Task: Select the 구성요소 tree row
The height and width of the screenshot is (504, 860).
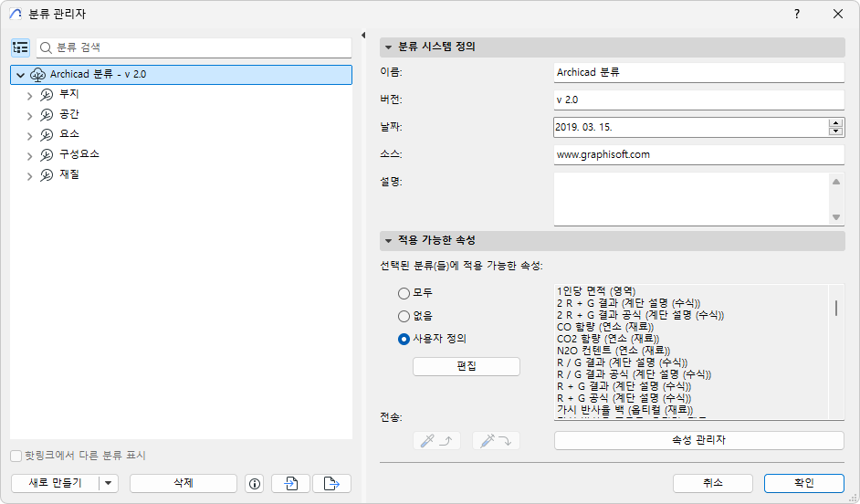Action: pyautogui.click(x=181, y=155)
